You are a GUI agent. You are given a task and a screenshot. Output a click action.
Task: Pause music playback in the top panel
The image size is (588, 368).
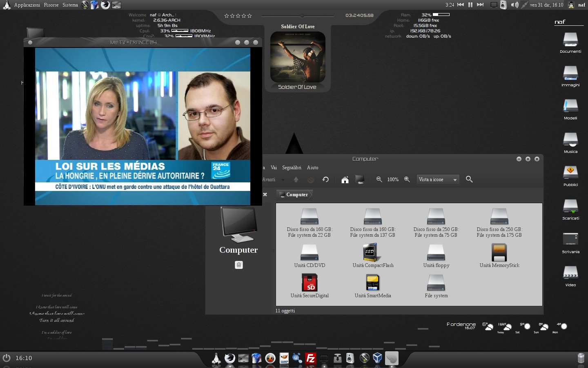click(470, 5)
